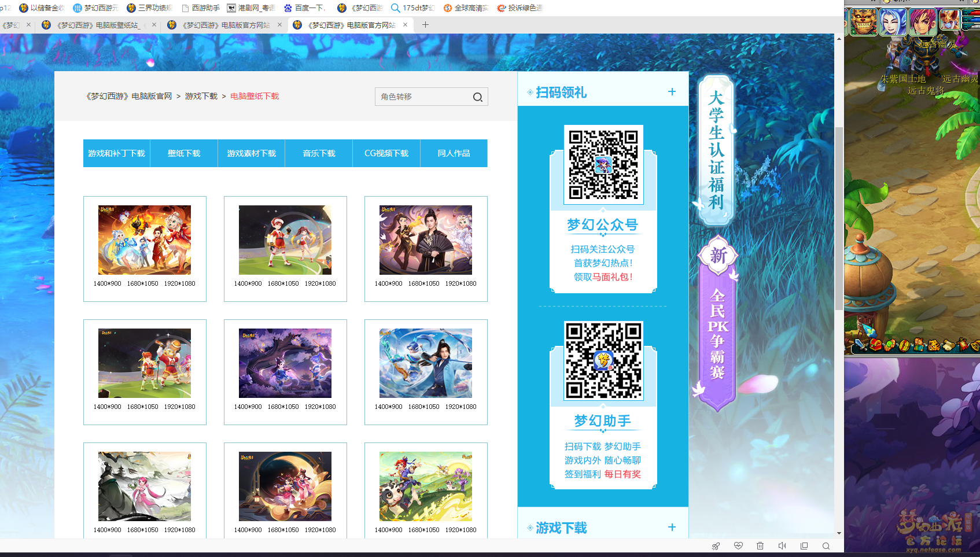Click the 梦幻助手 QR code
Screen dimensions: 980x557
click(x=603, y=361)
